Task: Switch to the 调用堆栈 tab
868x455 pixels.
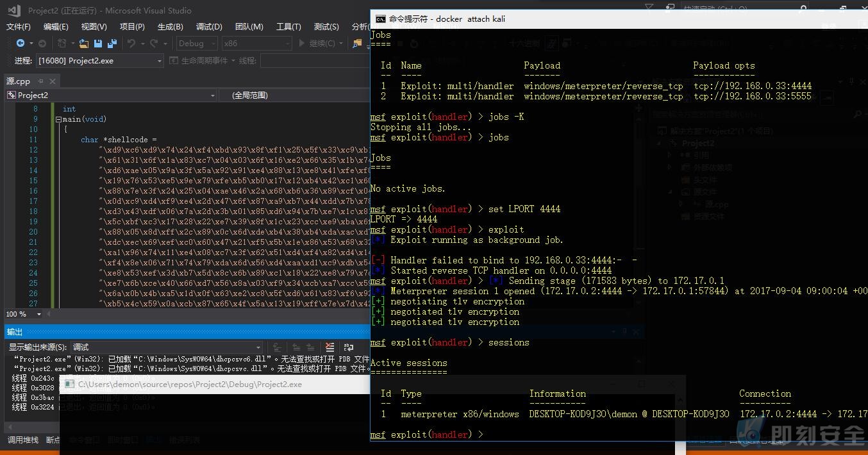Action: tap(23, 440)
